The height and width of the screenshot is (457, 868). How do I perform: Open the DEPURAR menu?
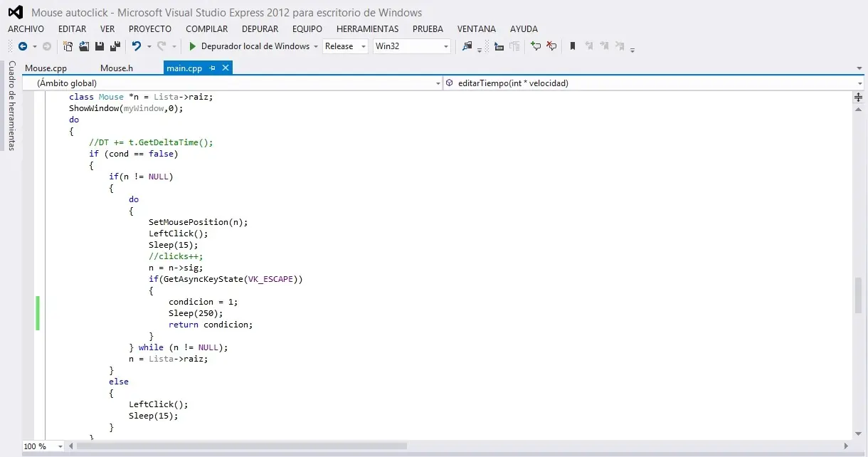(x=260, y=29)
